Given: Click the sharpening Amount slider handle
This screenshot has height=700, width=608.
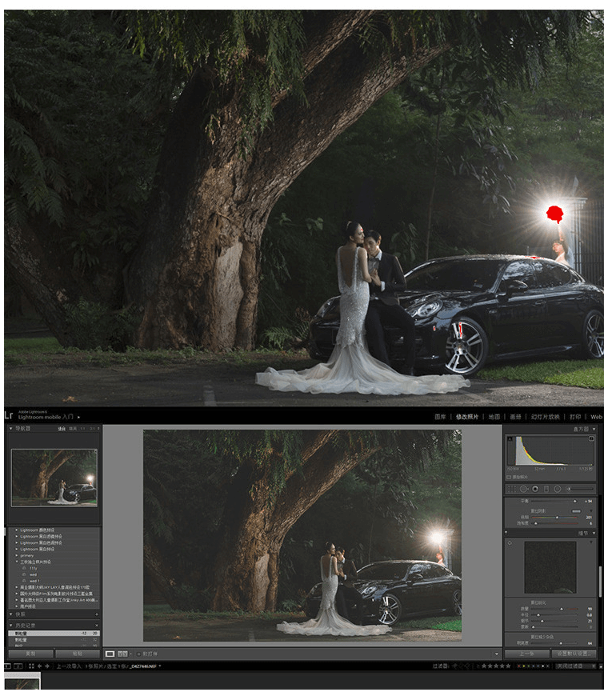Looking at the screenshot, I should (x=562, y=609).
